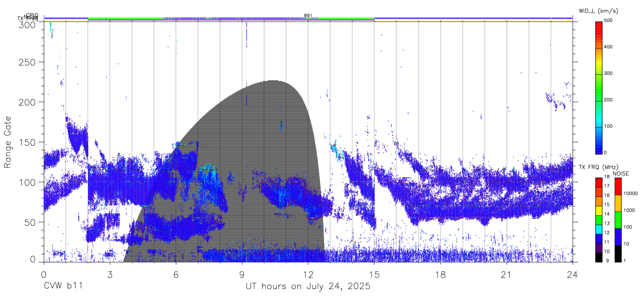Click the 50 tick on Range Gate axis
The image size is (644, 297).
click(29, 222)
